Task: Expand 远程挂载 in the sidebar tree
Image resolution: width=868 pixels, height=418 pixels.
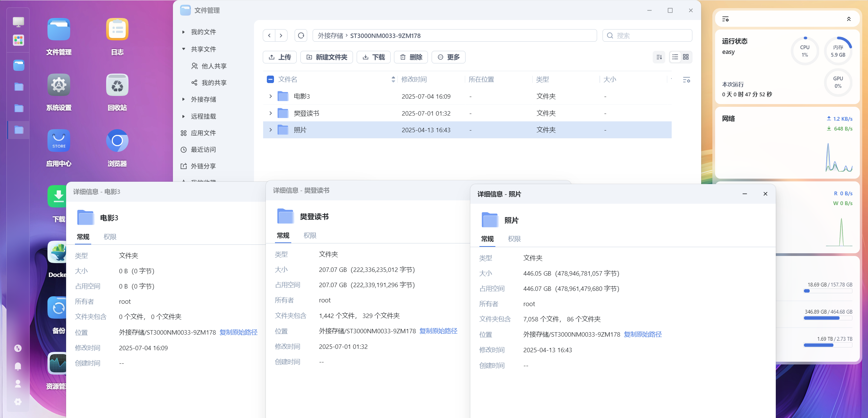Action: point(183,116)
